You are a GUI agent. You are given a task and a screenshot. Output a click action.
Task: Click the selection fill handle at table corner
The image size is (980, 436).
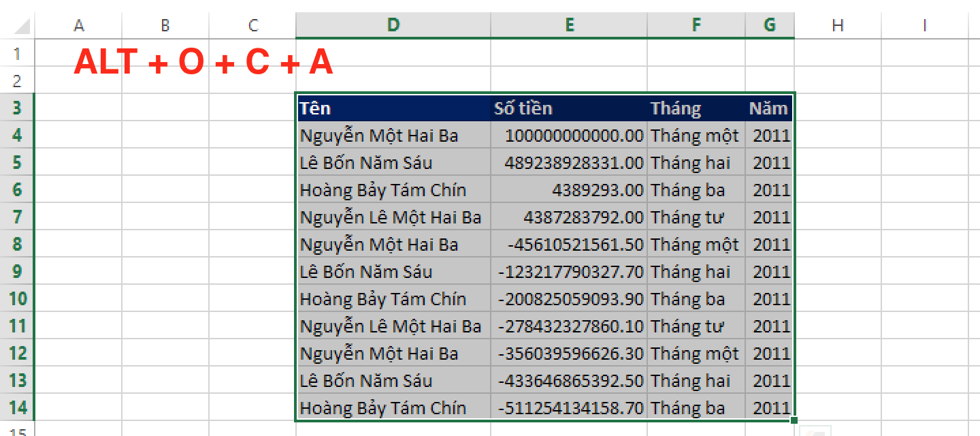pyautogui.click(x=794, y=421)
